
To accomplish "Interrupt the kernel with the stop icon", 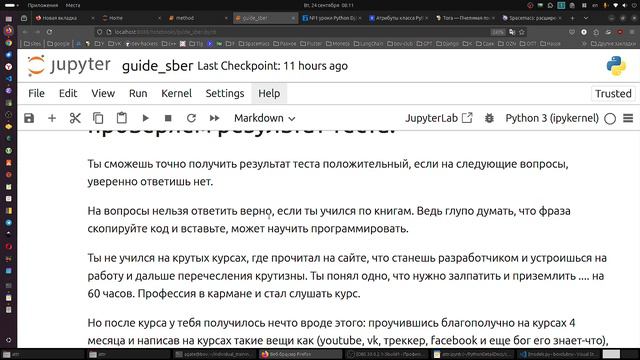I will 168,118.
